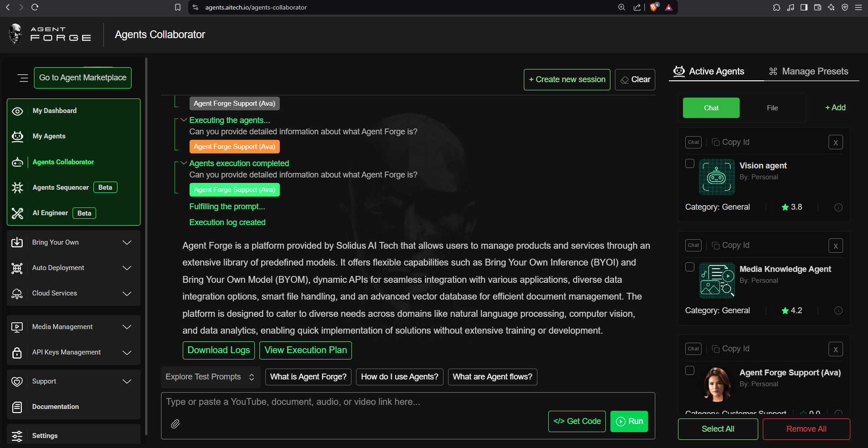Select the Chat filter tab

point(711,108)
